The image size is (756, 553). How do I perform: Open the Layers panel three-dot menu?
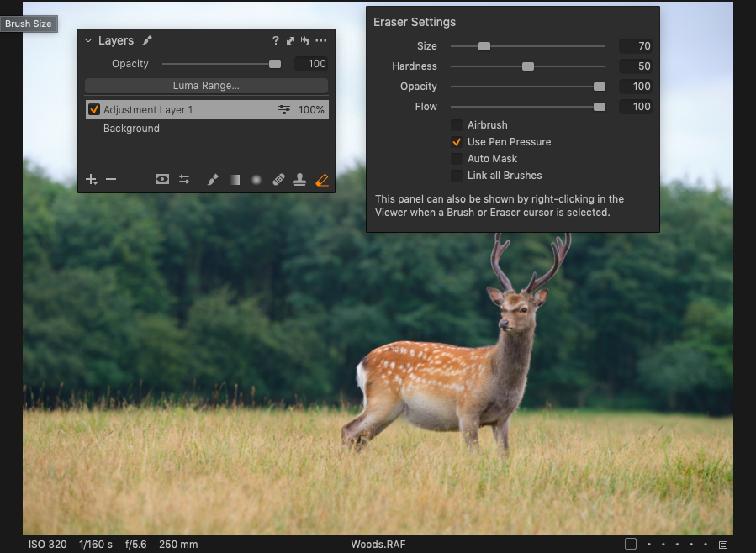320,41
